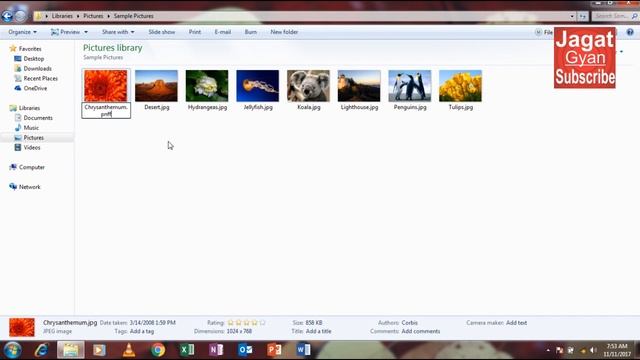640x360 pixels.
Task: Open the Windows Start button
Action: [x=12, y=350]
